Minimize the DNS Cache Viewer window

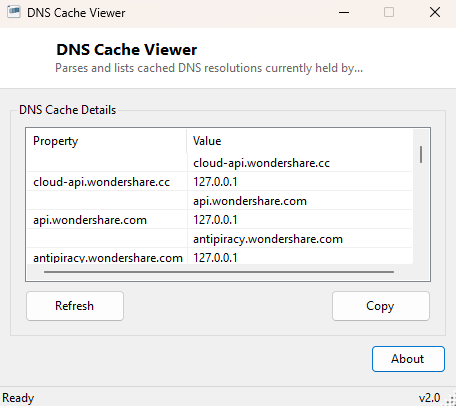click(x=344, y=13)
